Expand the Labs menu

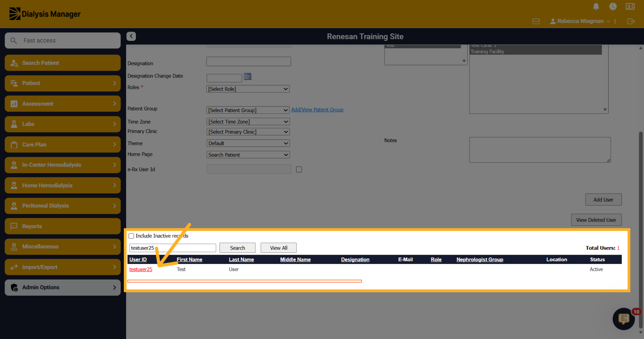tap(63, 124)
